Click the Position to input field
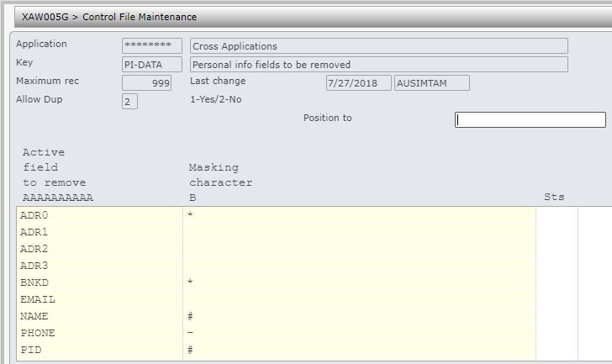612x364 pixels. (530, 120)
